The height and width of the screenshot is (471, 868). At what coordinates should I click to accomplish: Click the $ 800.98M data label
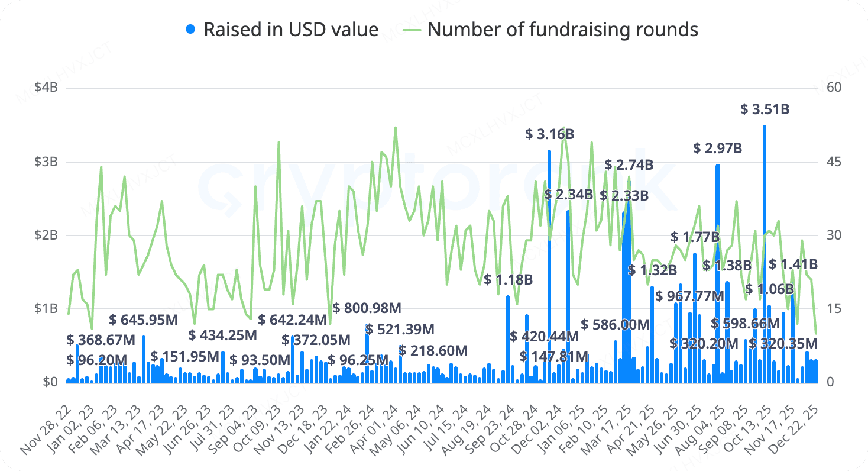tap(367, 308)
